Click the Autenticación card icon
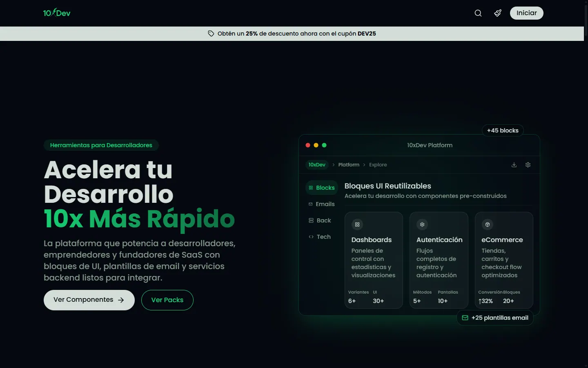This screenshot has width=588, height=368. click(x=422, y=224)
